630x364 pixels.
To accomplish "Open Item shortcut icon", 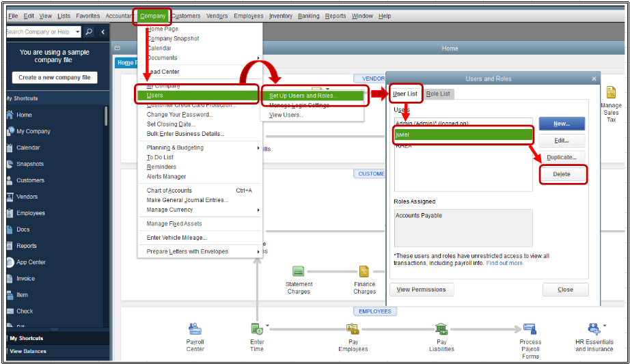I will click(x=10, y=295).
